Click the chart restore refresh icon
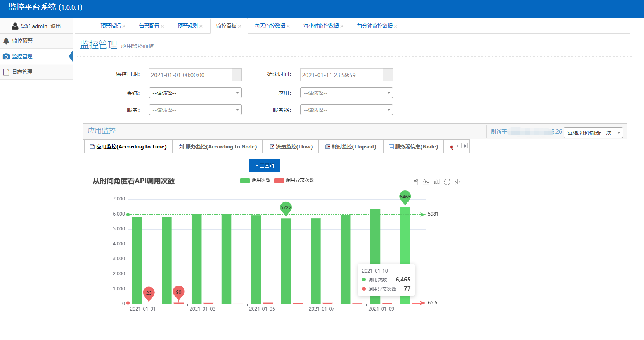644x340 pixels. (x=447, y=182)
